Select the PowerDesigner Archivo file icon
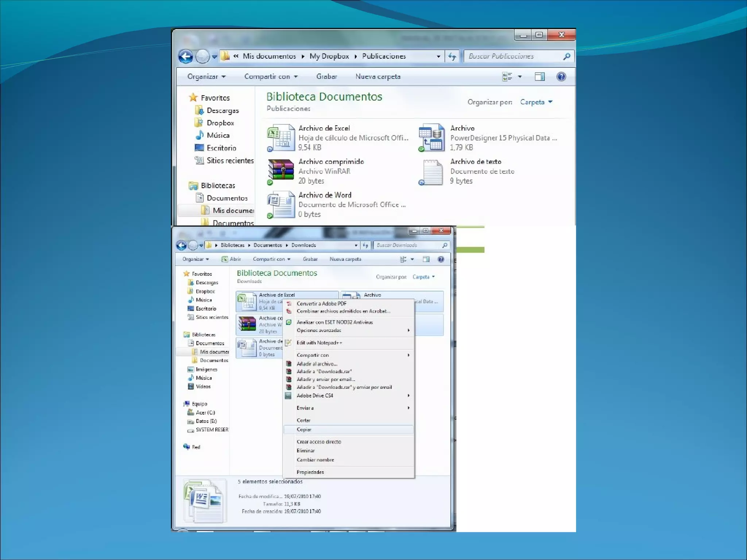Viewport: 747px width, 560px height. (432, 137)
